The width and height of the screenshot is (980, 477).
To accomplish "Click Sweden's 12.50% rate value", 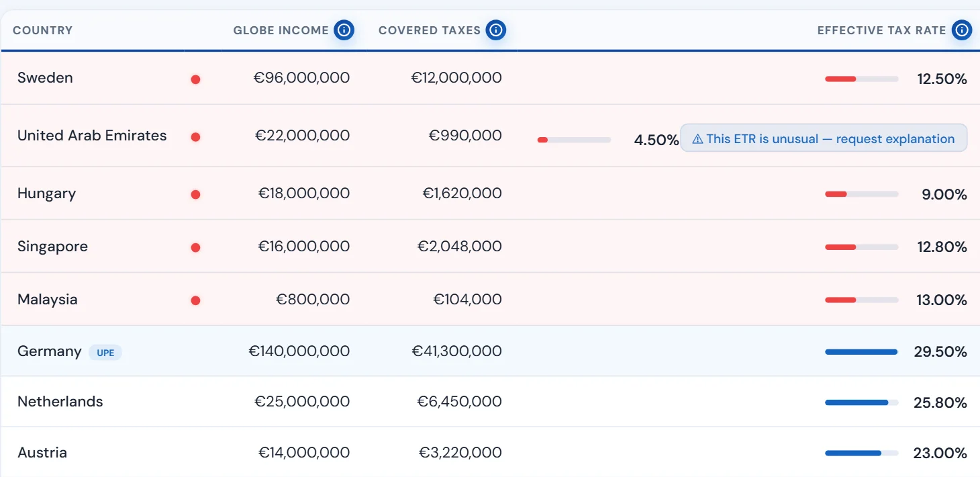I will coord(942,79).
